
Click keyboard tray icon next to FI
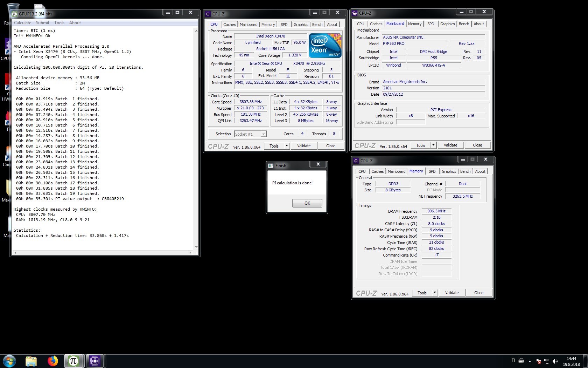521,361
